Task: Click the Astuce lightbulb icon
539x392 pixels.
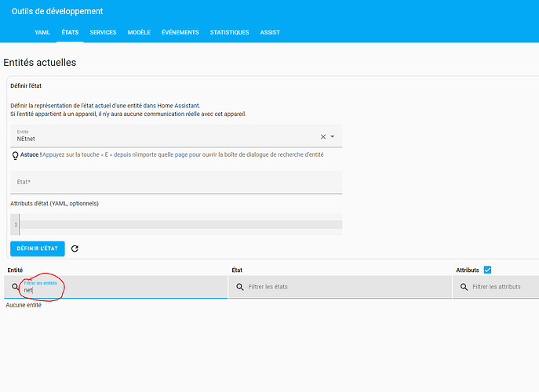Action: (15, 156)
